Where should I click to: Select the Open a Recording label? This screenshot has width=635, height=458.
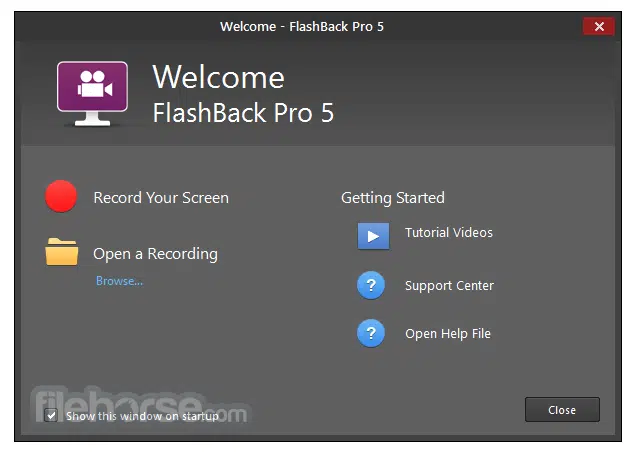tap(156, 254)
